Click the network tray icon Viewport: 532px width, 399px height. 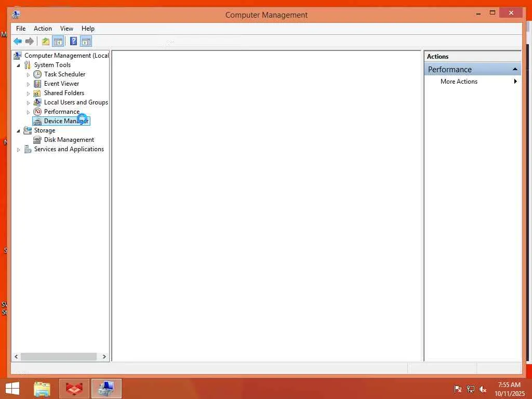471,389
